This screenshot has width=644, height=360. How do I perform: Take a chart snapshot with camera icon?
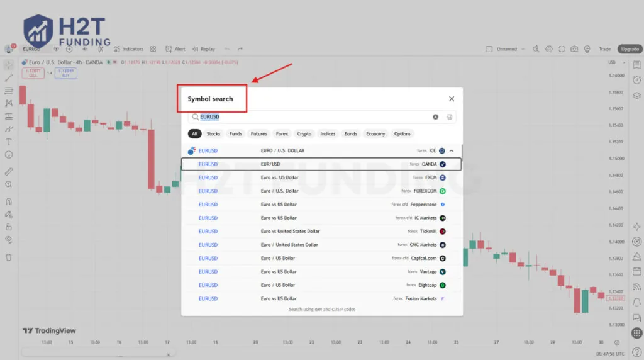574,49
